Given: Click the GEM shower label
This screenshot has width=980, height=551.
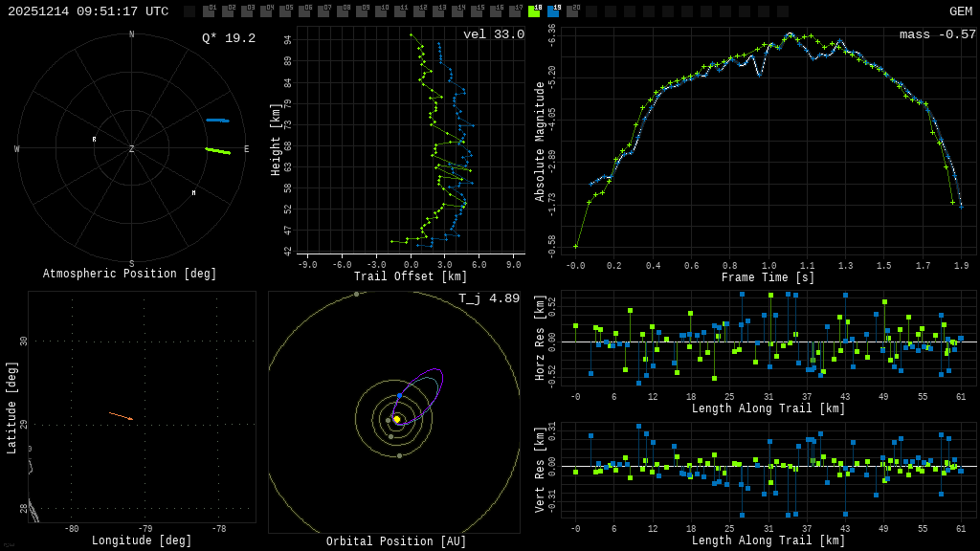Looking at the screenshot, I should point(960,11).
